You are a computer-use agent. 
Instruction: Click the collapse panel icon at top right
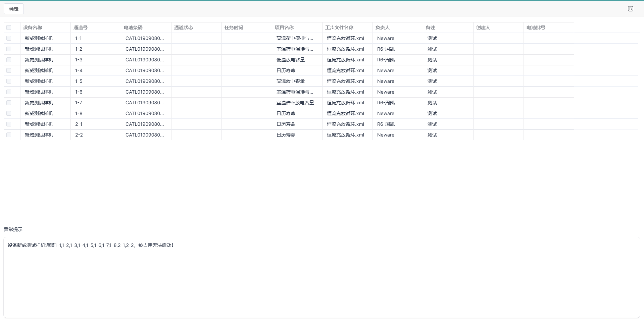click(x=630, y=9)
